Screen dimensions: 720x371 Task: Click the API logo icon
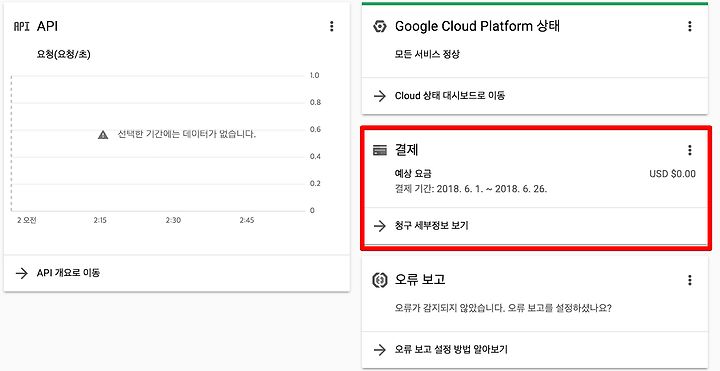tap(22, 26)
